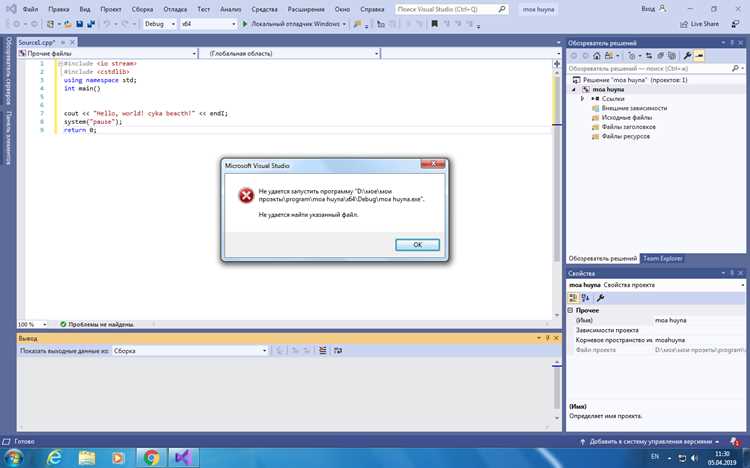Start the local Windows debugger

pyautogui.click(x=294, y=24)
